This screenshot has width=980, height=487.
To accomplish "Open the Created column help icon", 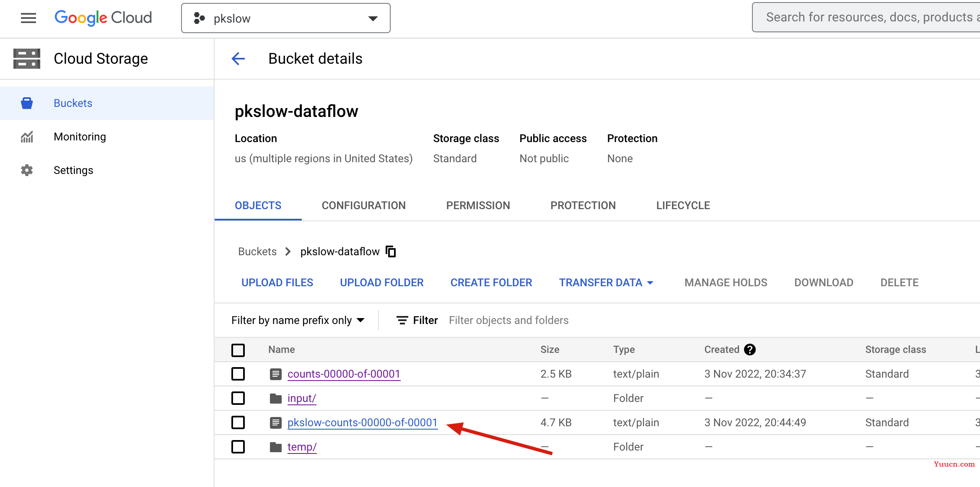I will coord(750,350).
